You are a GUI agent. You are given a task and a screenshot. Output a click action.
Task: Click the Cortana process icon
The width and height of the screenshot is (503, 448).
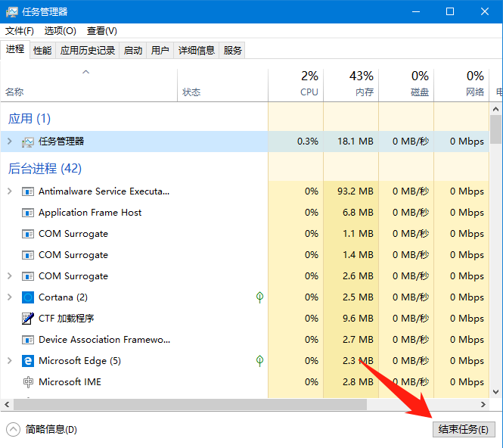pyautogui.click(x=28, y=297)
